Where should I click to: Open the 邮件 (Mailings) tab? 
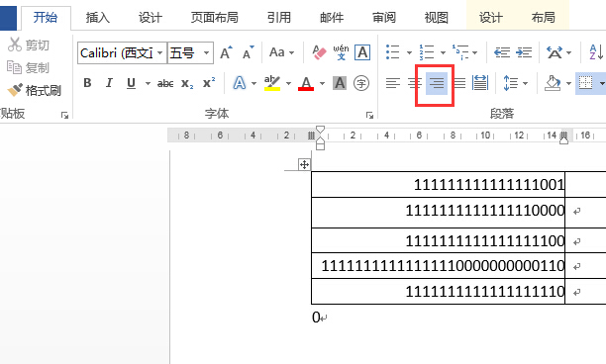(332, 18)
